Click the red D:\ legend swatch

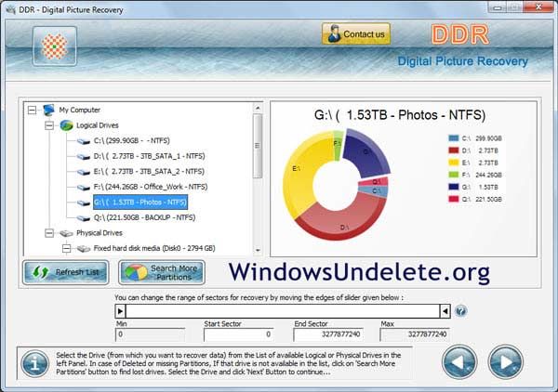coord(454,150)
